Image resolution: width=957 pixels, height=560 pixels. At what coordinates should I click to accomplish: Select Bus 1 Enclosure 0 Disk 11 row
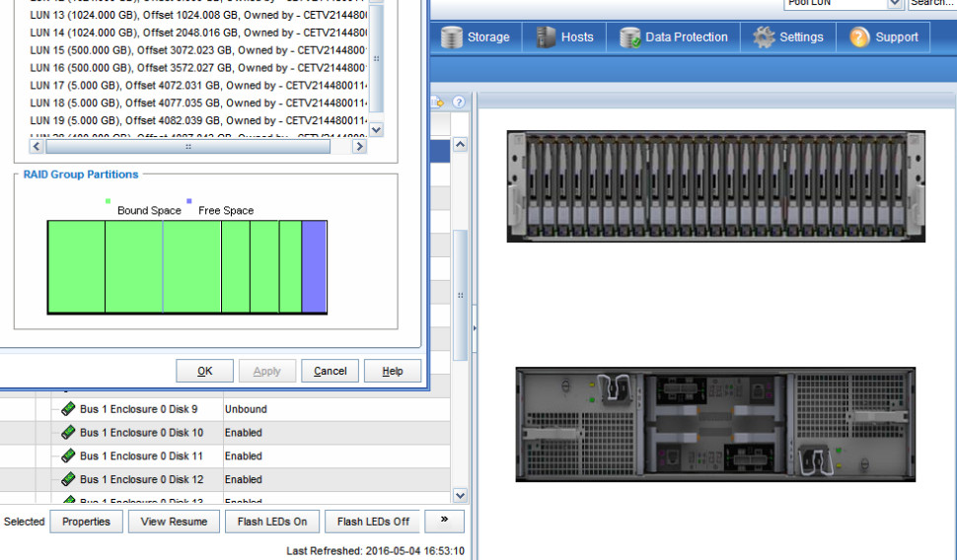225,455
